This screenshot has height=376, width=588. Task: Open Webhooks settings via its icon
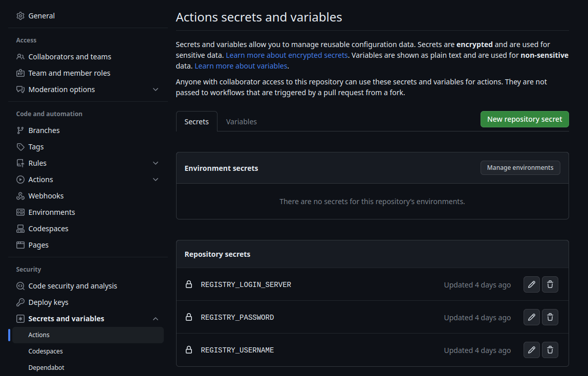click(20, 196)
